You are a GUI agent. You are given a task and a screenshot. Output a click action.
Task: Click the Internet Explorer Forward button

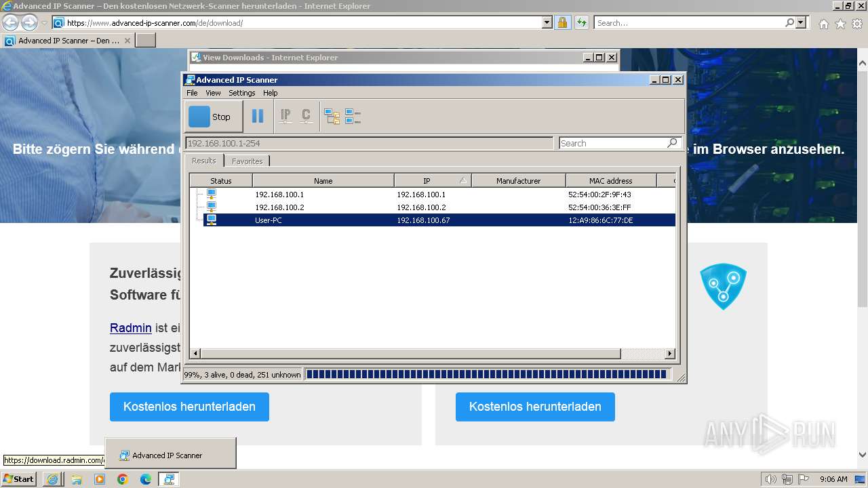29,22
